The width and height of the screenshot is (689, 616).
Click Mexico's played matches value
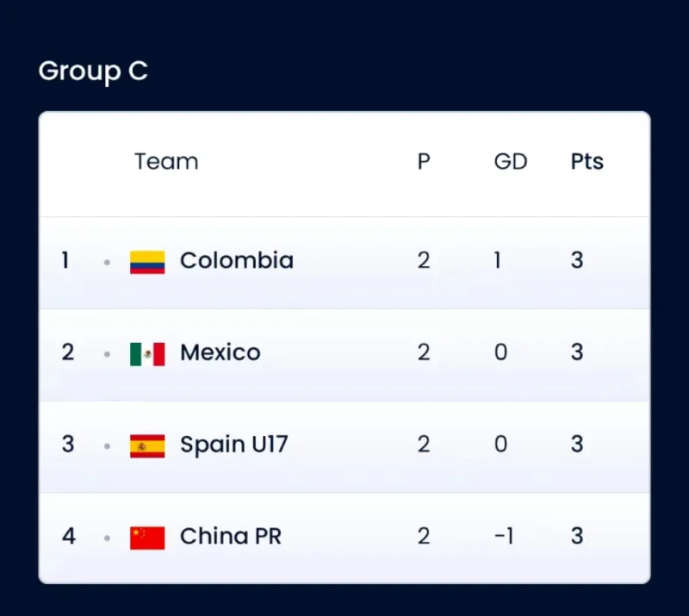pos(423,352)
